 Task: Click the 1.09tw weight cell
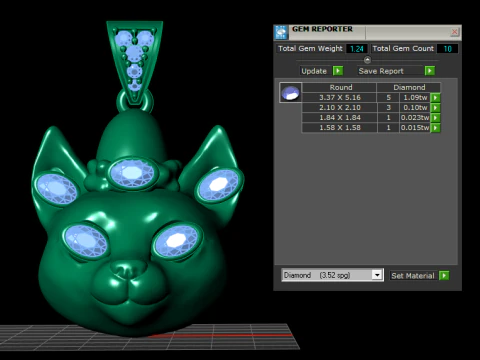click(x=415, y=97)
